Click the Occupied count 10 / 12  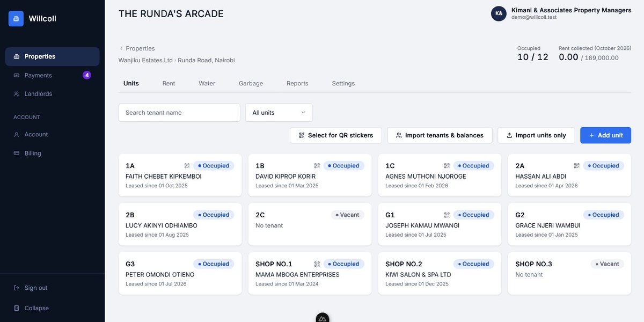coord(533,57)
